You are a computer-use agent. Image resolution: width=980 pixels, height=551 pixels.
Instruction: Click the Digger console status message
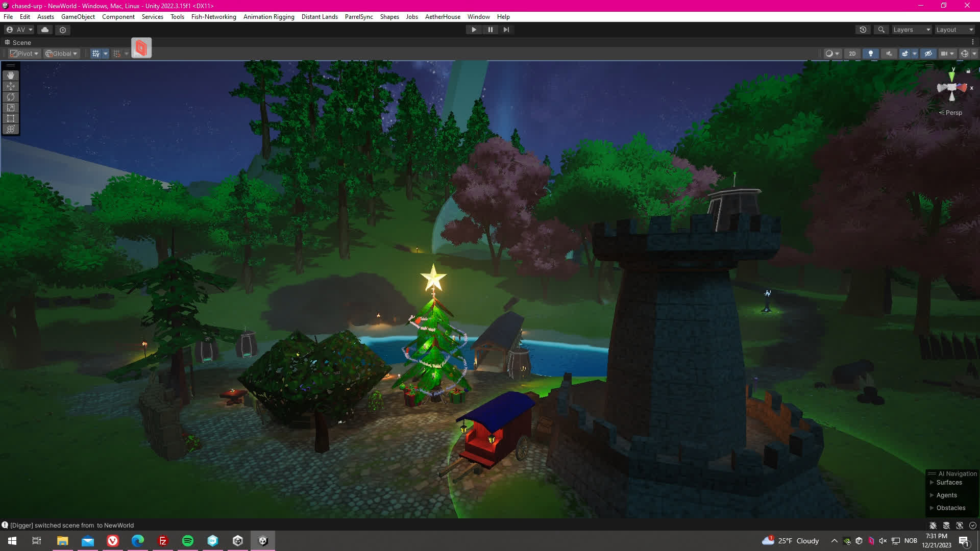[71, 525]
